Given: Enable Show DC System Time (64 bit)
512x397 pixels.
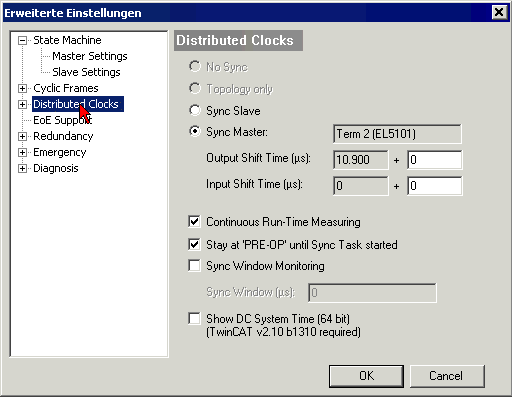Looking at the screenshot, I should (x=194, y=318).
